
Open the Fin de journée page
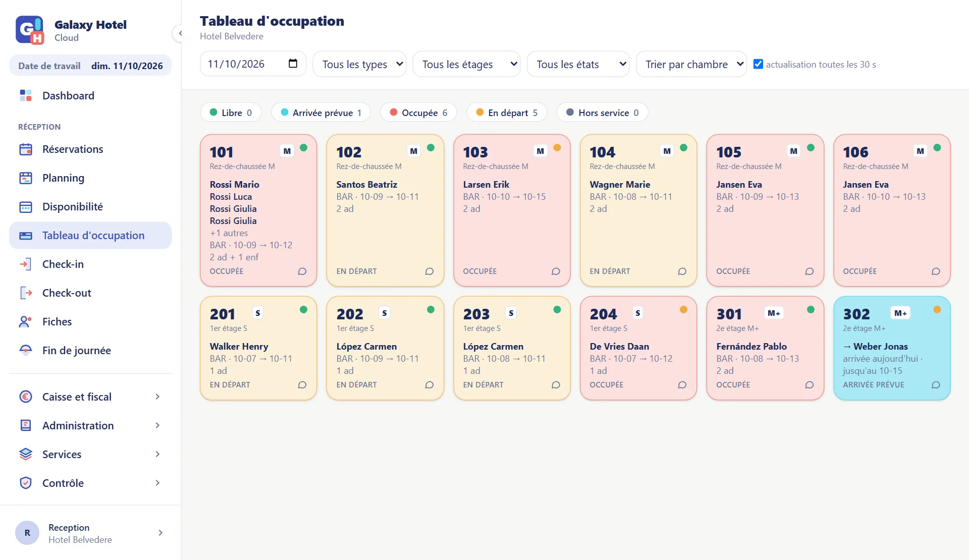[90, 351]
